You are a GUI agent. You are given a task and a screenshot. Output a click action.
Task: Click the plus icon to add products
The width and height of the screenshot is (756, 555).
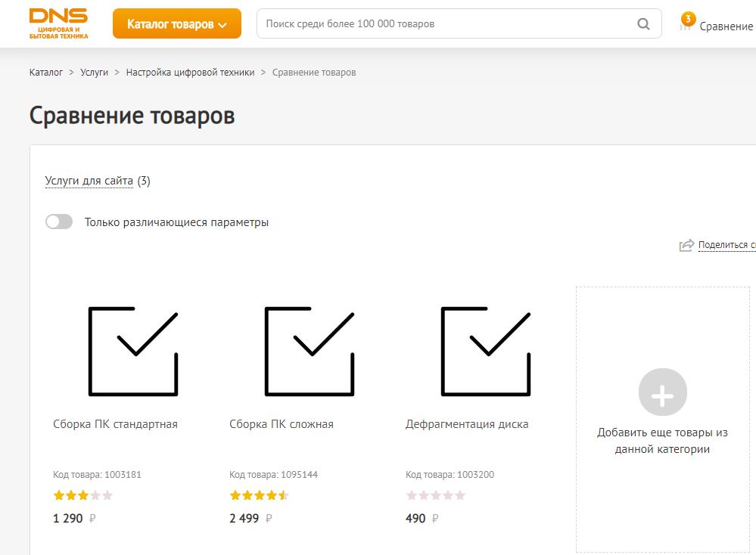[662, 392]
